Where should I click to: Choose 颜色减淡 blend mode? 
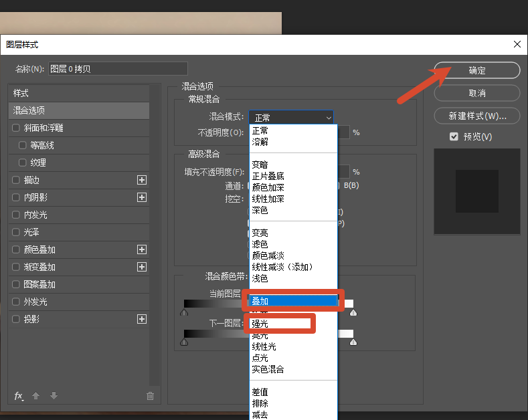(x=293, y=255)
